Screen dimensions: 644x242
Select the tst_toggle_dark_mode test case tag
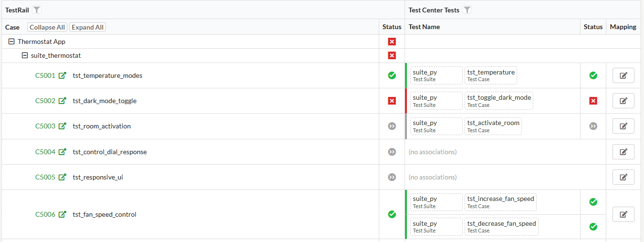(x=499, y=101)
